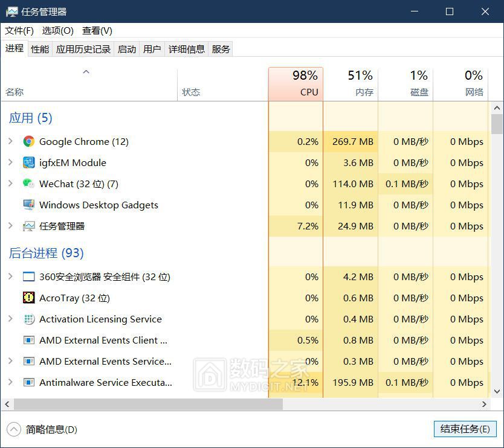Click the igfxEM Module icon

[28, 163]
